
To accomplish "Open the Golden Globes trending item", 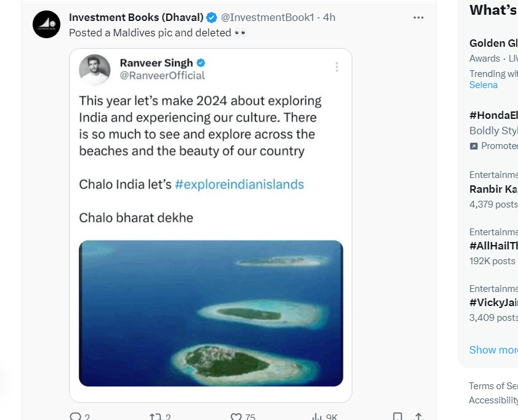I will pos(493,43).
